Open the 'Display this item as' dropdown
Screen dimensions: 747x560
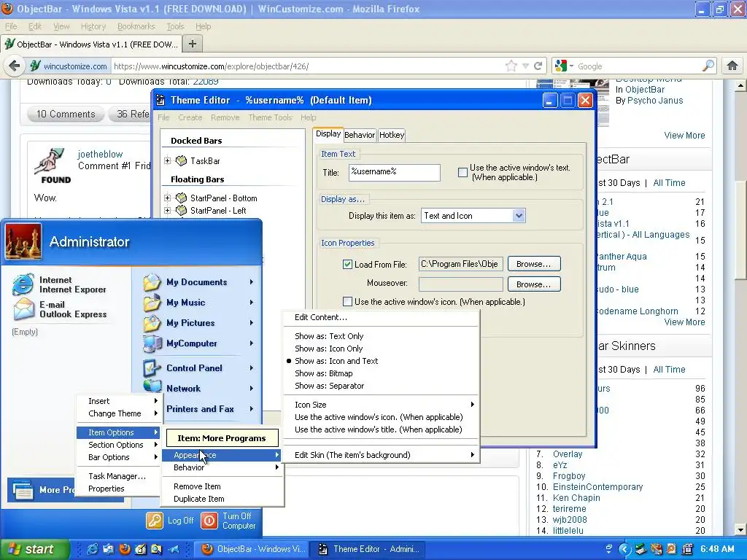[519, 216]
